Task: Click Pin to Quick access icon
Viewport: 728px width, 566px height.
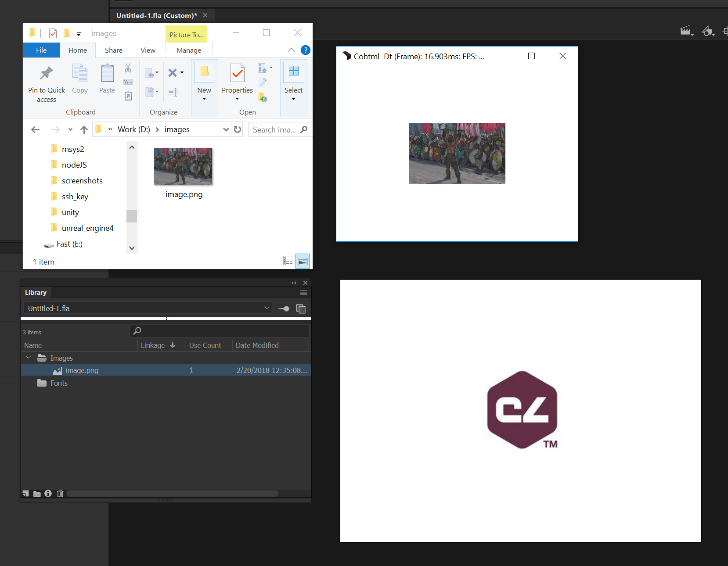Action: (46, 73)
